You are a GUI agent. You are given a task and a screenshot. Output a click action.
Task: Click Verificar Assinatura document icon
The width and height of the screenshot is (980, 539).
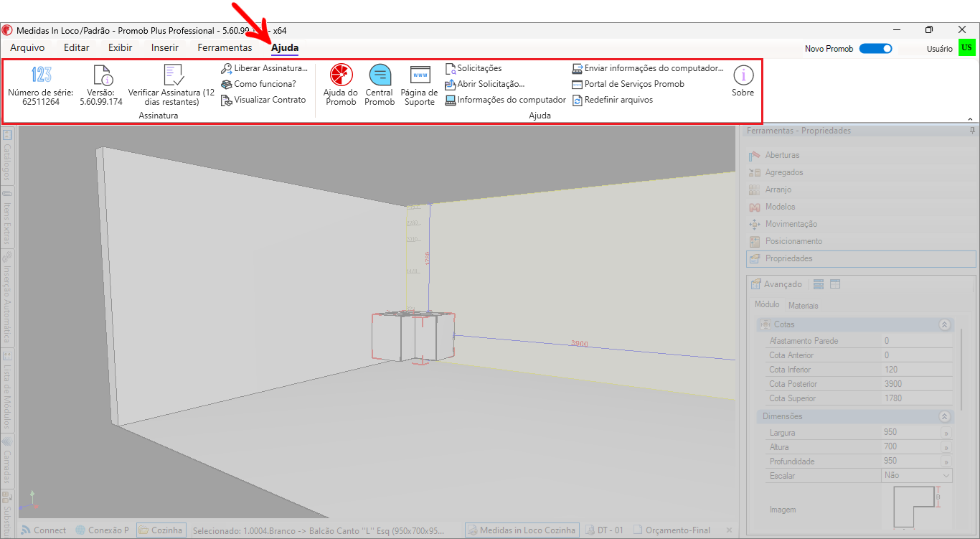tap(174, 75)
